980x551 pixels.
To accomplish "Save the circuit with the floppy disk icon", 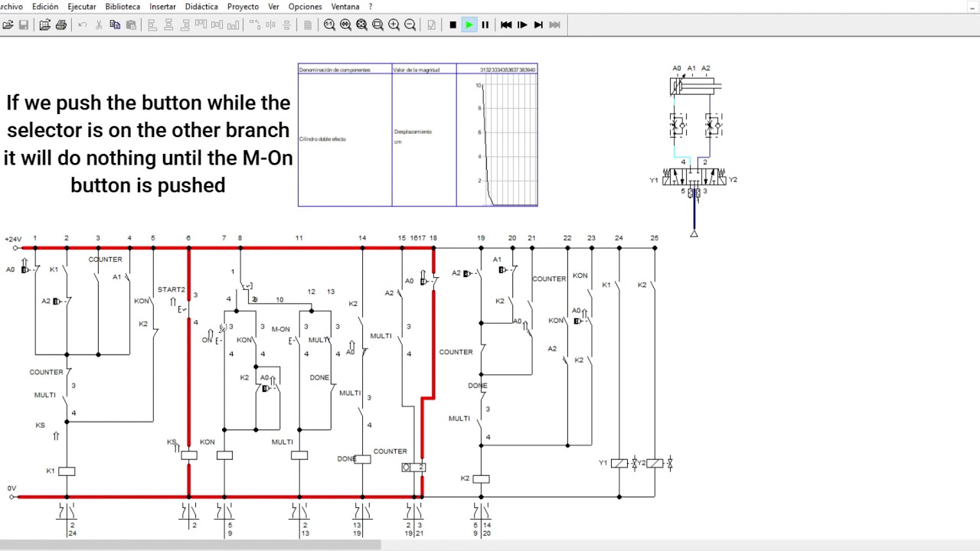I will (24, 25).
